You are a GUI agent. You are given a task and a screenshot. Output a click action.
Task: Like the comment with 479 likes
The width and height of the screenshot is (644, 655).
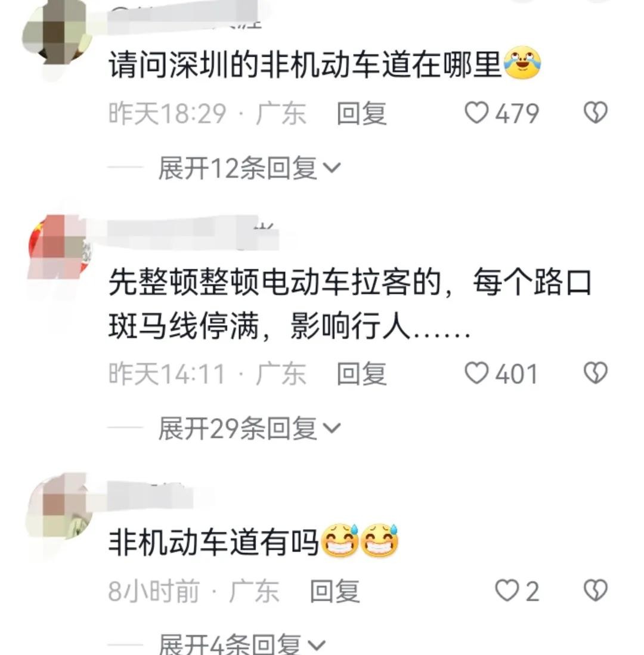(x=476, y=113)
